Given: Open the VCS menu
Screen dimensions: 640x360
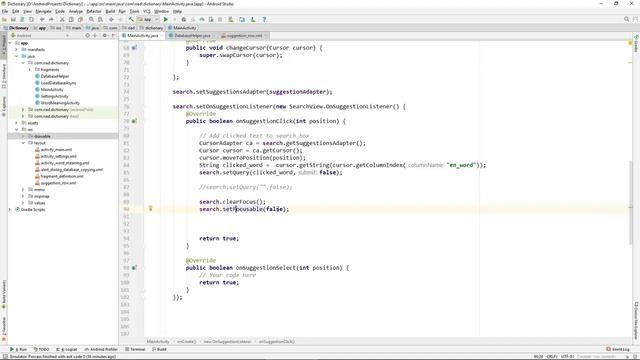Looking at the screenshot, I should (147, 11).
